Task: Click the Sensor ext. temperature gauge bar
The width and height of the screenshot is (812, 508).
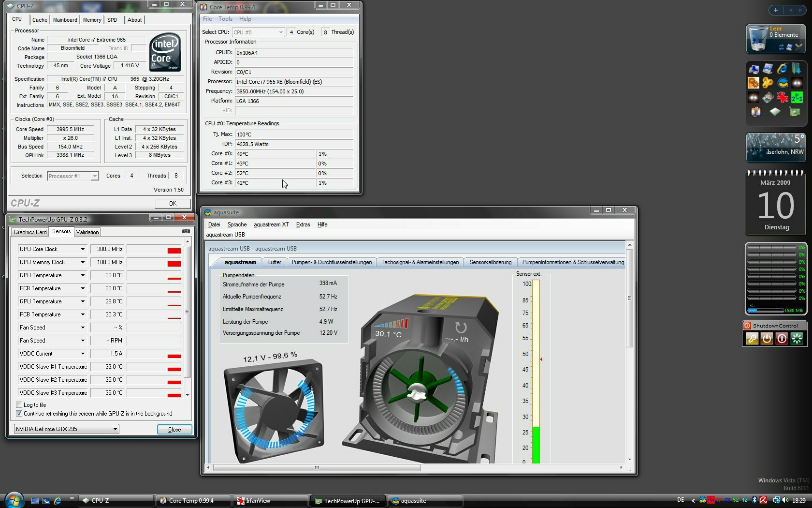Action: [536, 372]
